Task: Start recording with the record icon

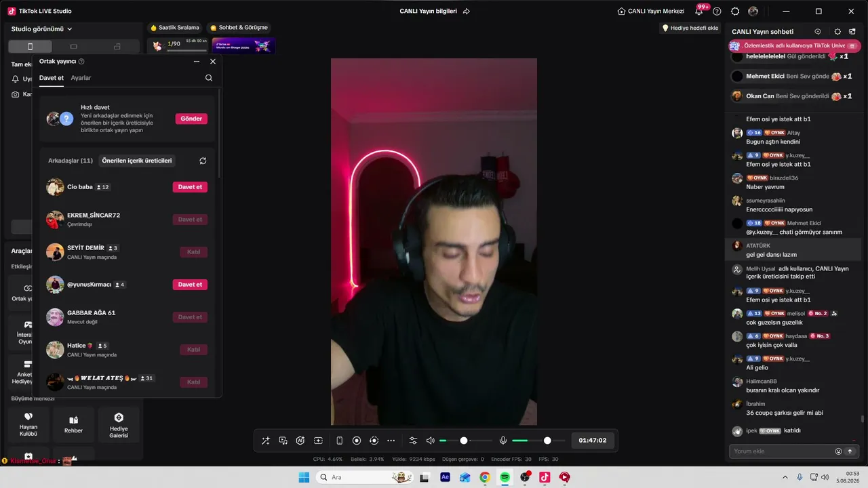Action: pos(357,441)
